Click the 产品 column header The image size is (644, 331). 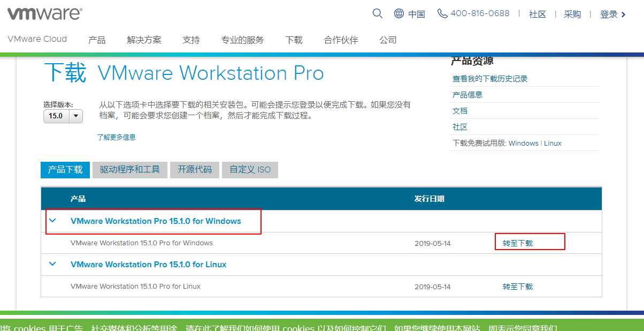pyautogui.click(x=78, y=199)
